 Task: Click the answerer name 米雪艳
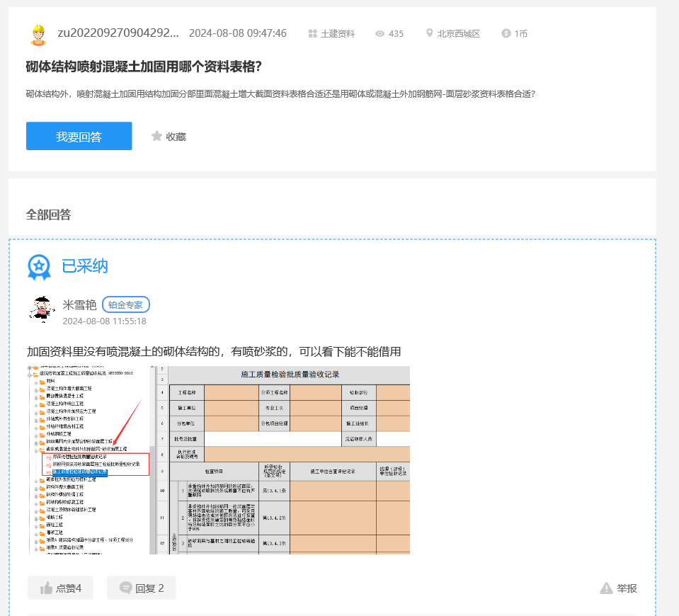coord(79,304)
